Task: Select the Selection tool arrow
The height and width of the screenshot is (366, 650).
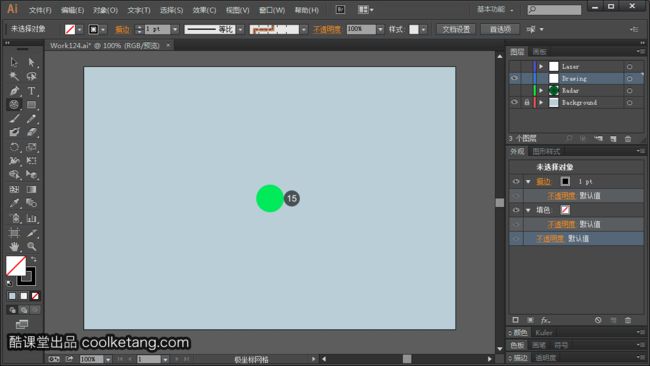Action: pos(14,62)
